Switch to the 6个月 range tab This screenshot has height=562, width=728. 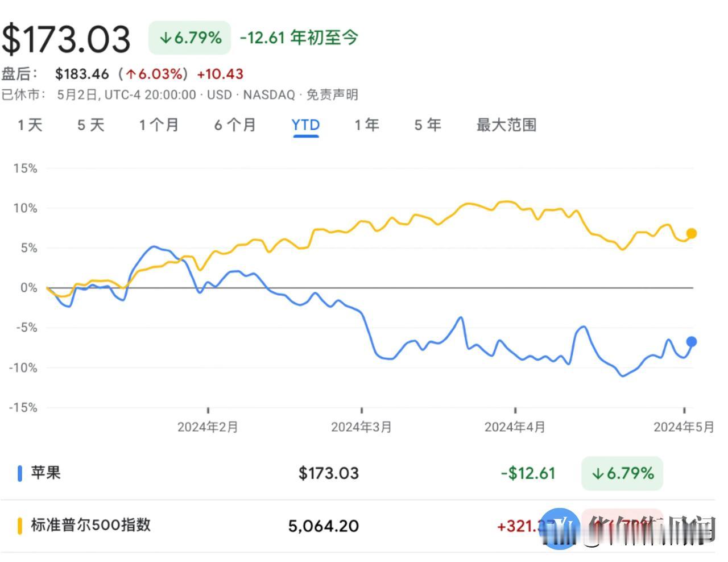click(235, 125)
